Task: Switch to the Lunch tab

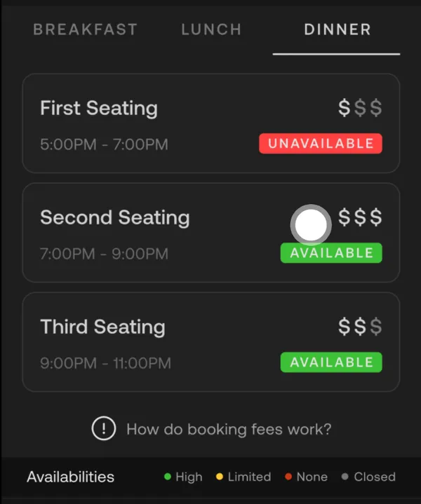Action: 211,29
